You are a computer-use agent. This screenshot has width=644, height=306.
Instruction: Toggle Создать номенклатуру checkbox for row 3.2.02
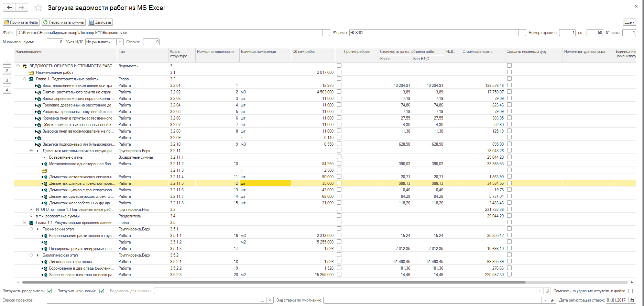[509, 92]
